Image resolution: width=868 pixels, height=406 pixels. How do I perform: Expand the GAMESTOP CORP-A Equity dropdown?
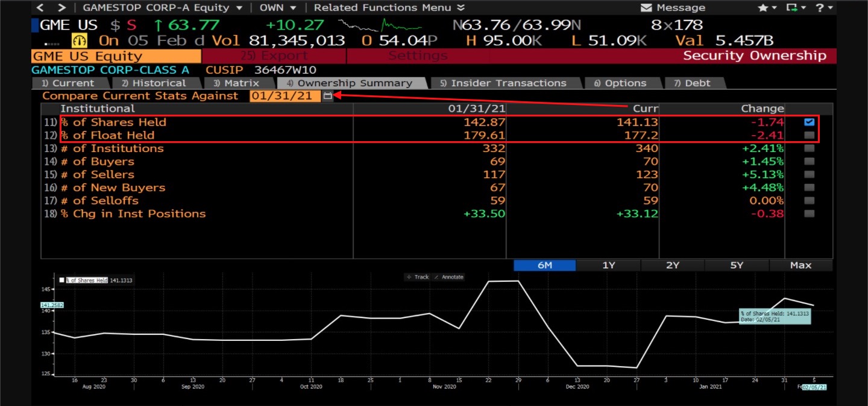(163, 8)
